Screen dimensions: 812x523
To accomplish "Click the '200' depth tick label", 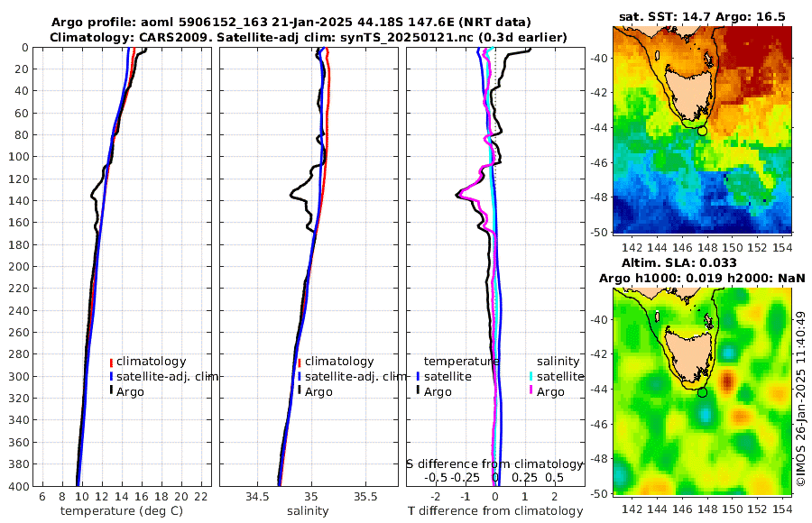I will pos(19,266).
